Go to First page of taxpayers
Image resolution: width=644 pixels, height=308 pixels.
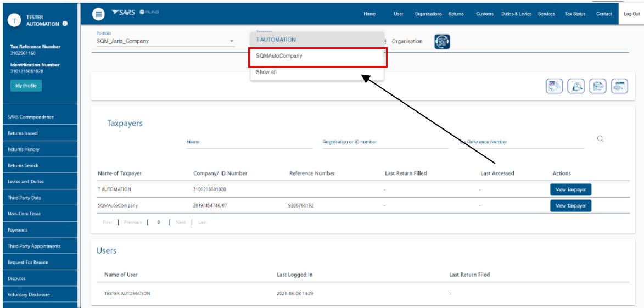pyautogui.click(x=107, y=222)
